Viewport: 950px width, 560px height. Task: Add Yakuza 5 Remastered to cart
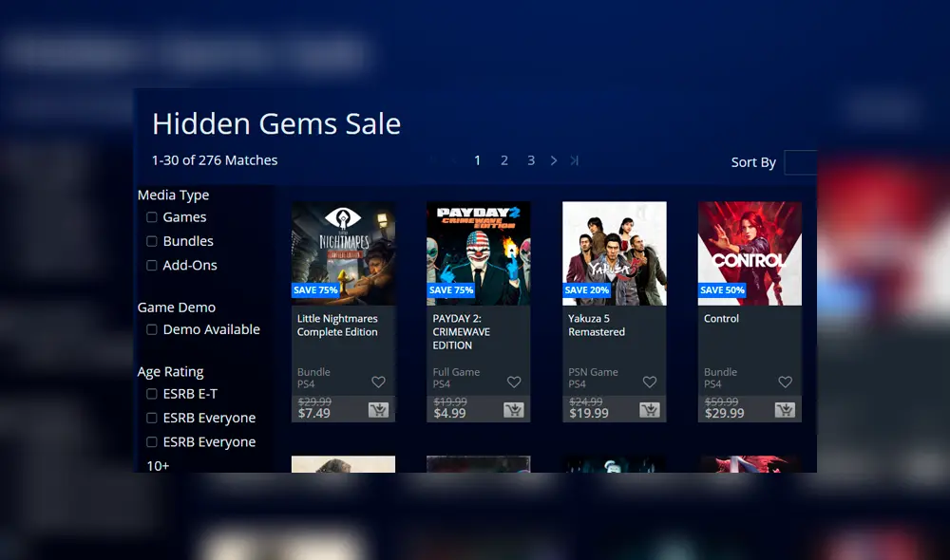(649, 410)
